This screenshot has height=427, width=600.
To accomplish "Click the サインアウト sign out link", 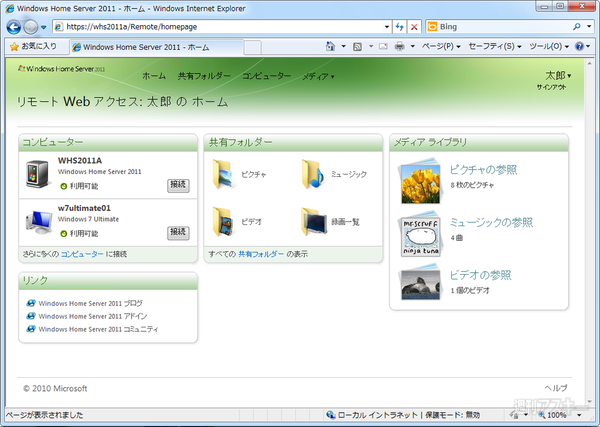I will pos(551,87).
